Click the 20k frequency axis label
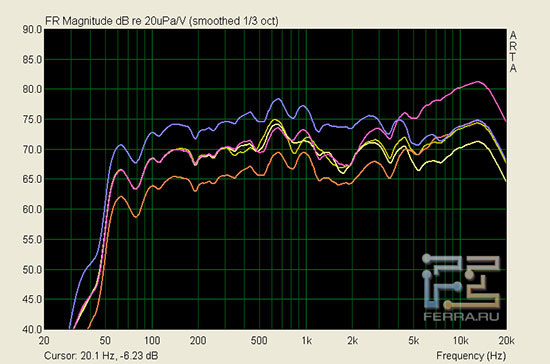This screenshot has width=550, height=364. [x=507, y=341]
